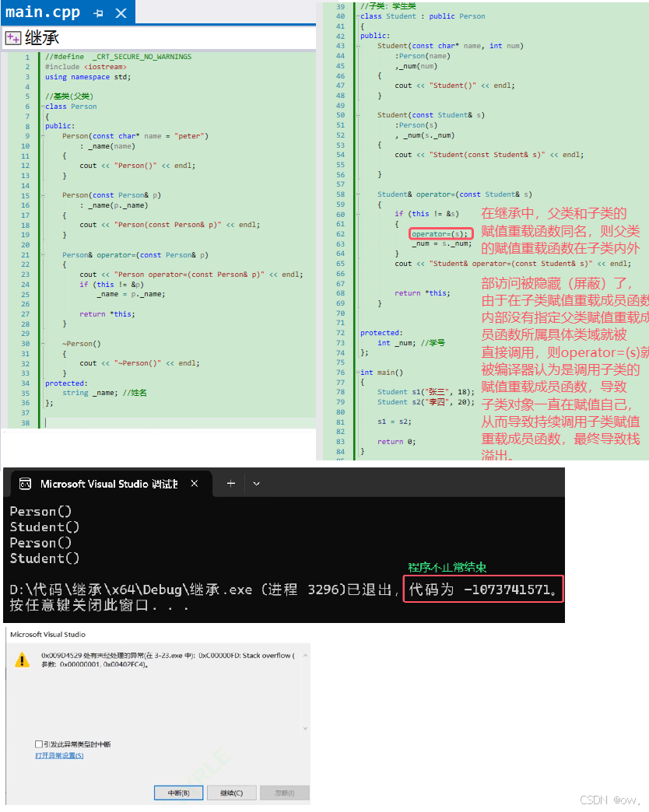The height and width of the screenshot is (812, 649).
Task: Collapse the Person(const char* name) constructor
Action: 43,136
